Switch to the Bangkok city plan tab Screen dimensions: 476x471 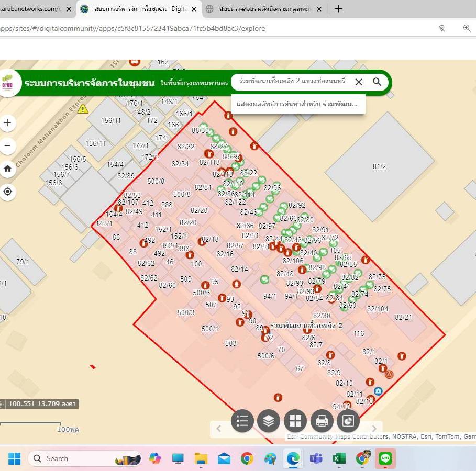tap(264, 9)
